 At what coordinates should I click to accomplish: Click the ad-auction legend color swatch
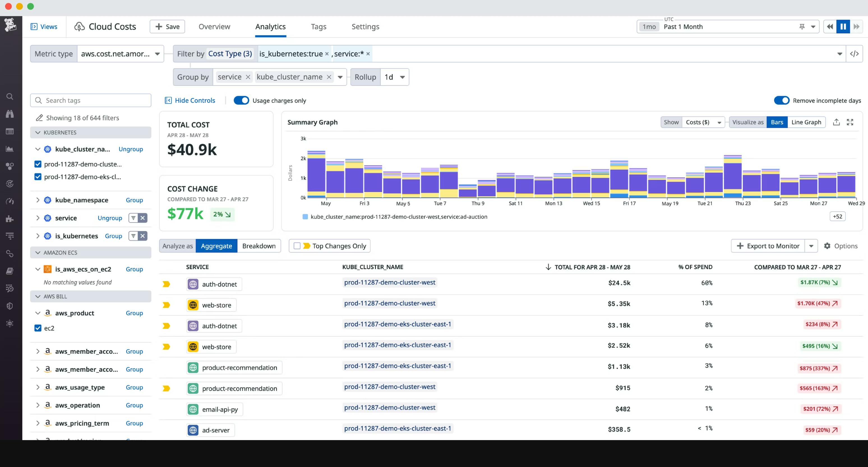(305, 217)
